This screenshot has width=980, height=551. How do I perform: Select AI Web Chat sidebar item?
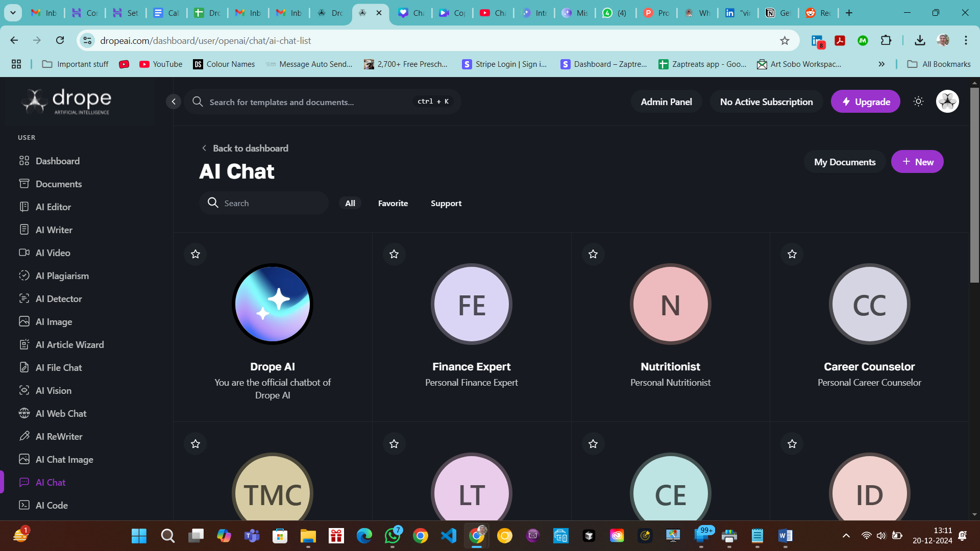click(61, 413)
